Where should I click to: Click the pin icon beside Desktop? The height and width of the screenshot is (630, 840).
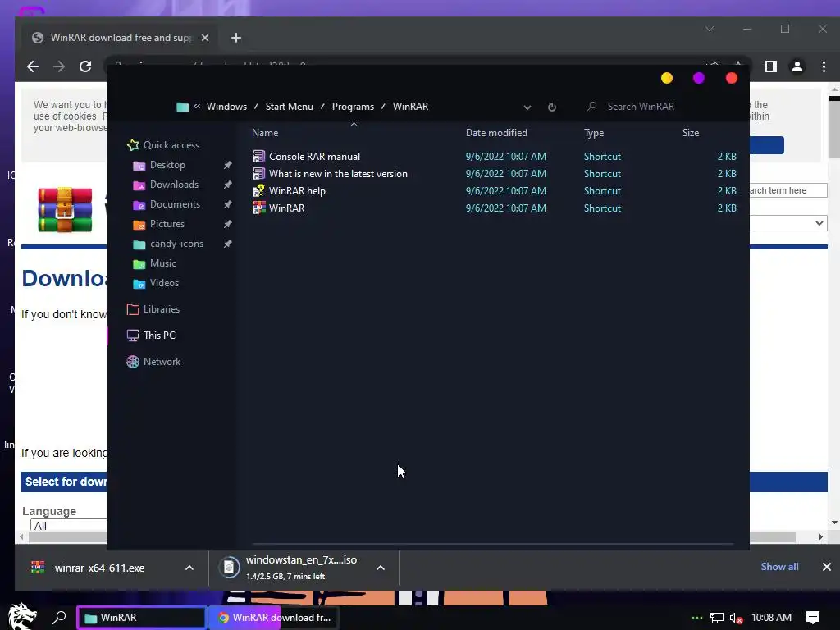228,165
